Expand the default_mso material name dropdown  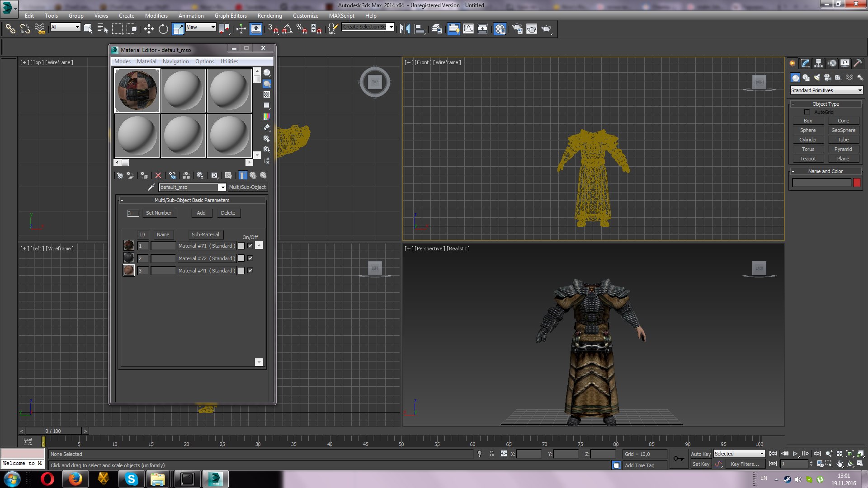(x=222, y=187)
